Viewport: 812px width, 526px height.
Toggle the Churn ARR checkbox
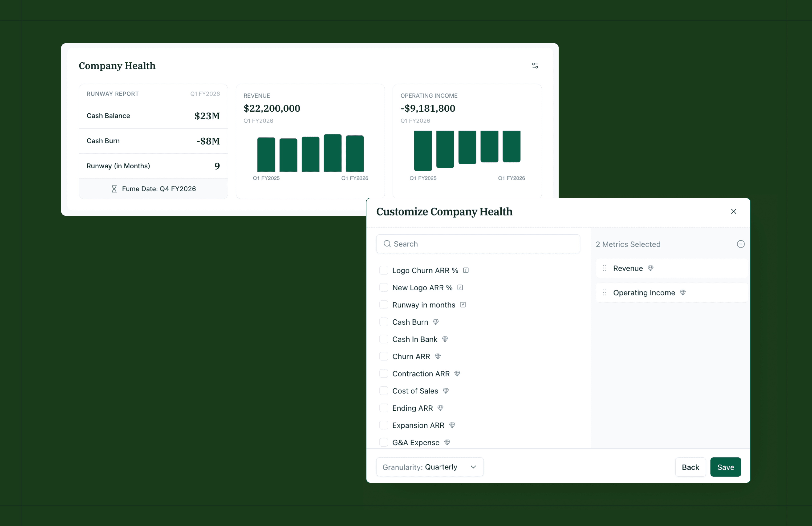pyautogui.click(x=383, y=356)
